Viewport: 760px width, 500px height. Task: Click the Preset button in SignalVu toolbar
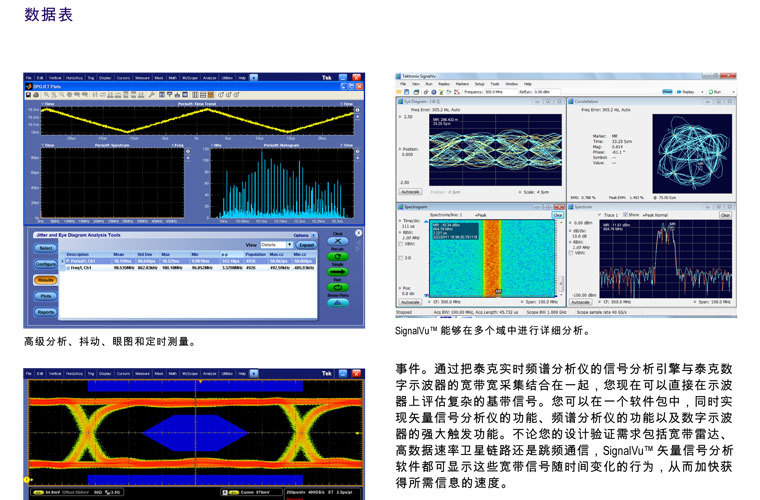[667, 92]
